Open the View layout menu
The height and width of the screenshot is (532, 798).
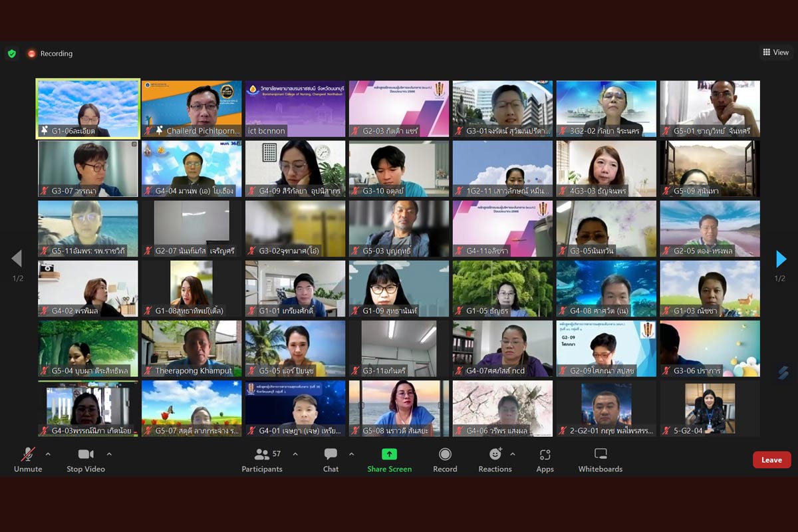775,53
